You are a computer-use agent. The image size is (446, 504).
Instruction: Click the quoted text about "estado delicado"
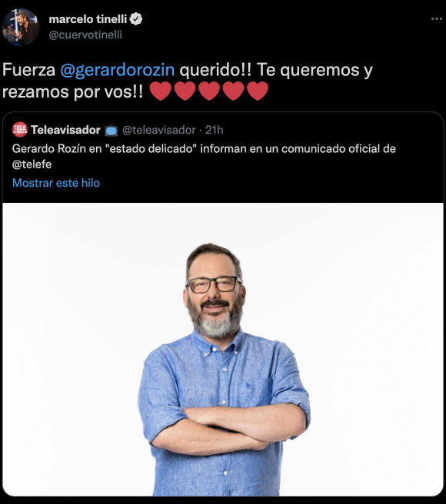pos(204,156)
